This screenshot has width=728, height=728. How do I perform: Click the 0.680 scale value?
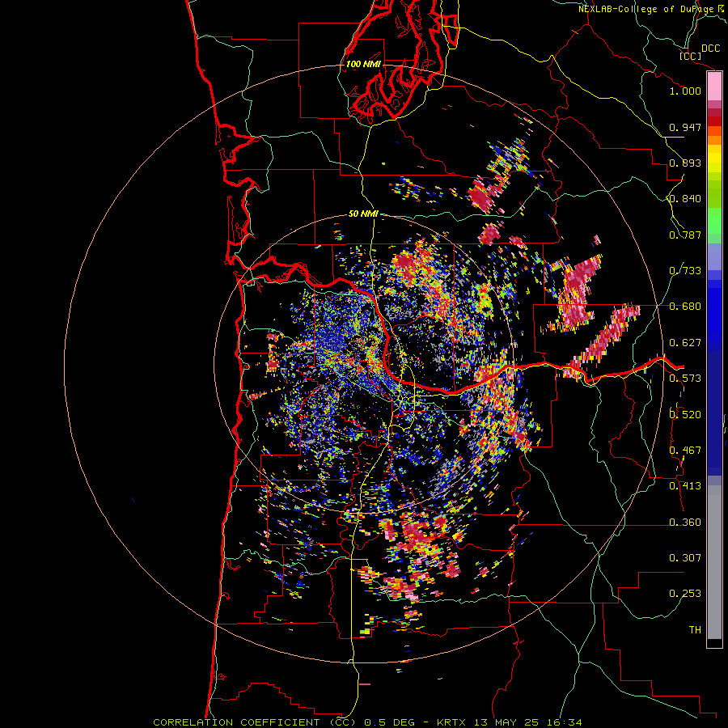coord(685,307)
